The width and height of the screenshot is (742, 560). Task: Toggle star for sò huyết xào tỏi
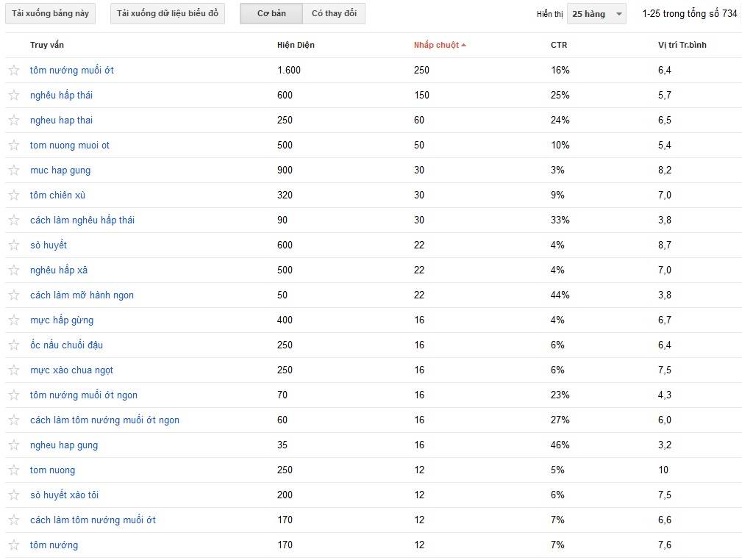click(x=14, y=495)
